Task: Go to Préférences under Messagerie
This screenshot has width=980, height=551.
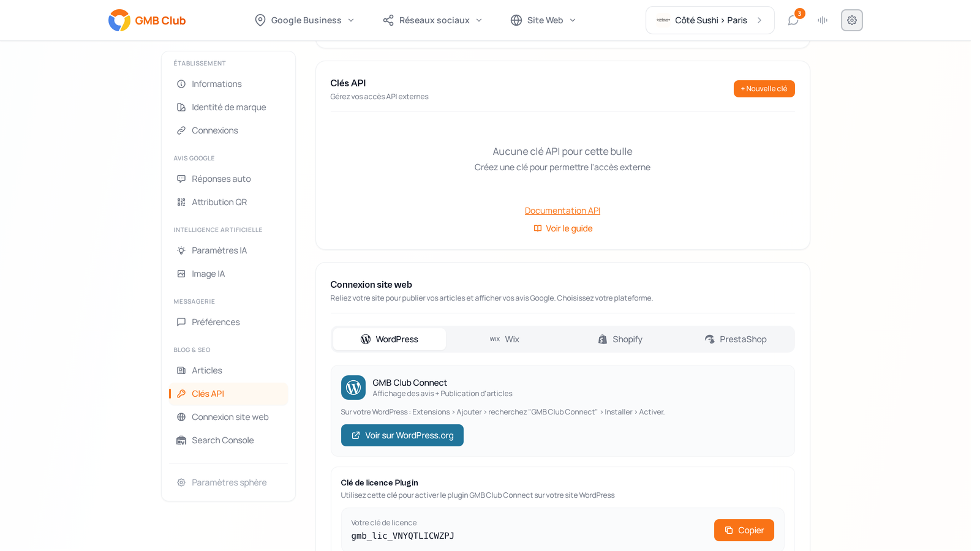Action: 228,322
